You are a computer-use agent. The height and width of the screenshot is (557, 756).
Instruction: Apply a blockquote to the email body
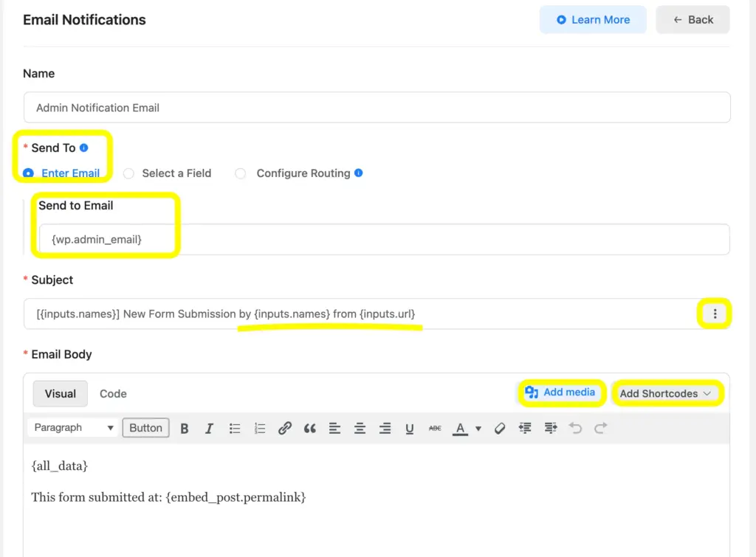click(x=309, y=428)
